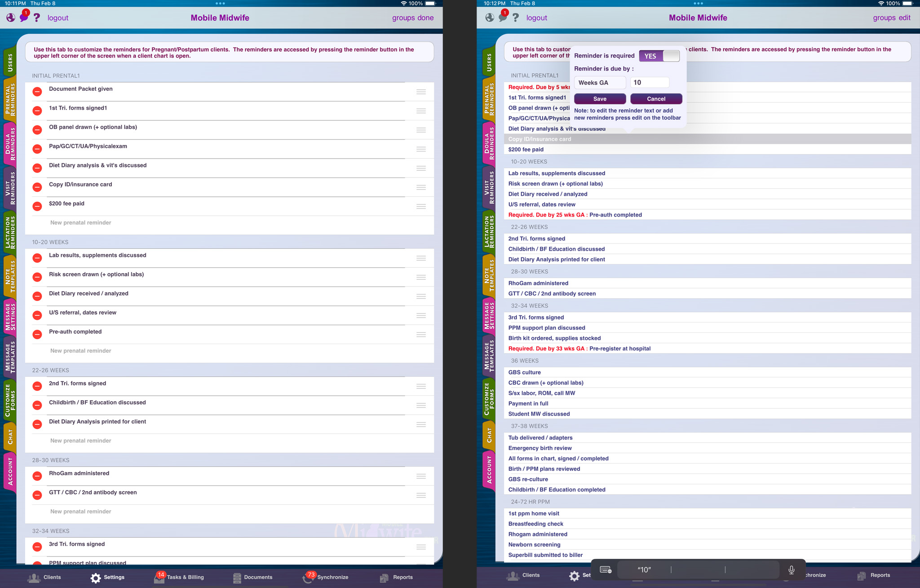Viewport: 920px width, 588px height.
Task: Select 'Pre-register at hospital' required reminder
Action: [x=708, y=349]
